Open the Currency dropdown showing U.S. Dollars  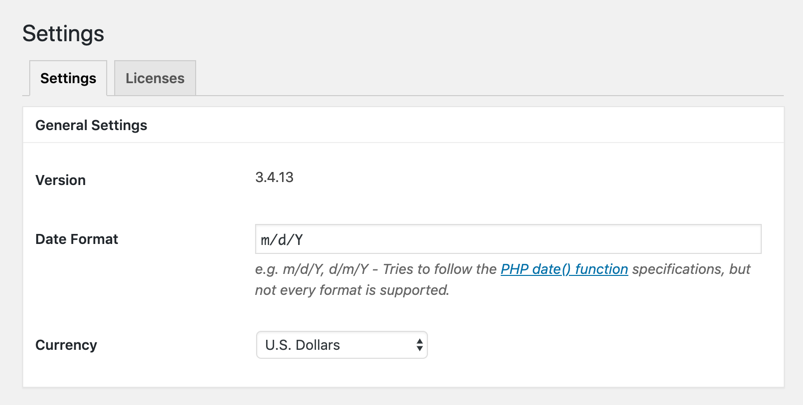[x=341, y=345]
